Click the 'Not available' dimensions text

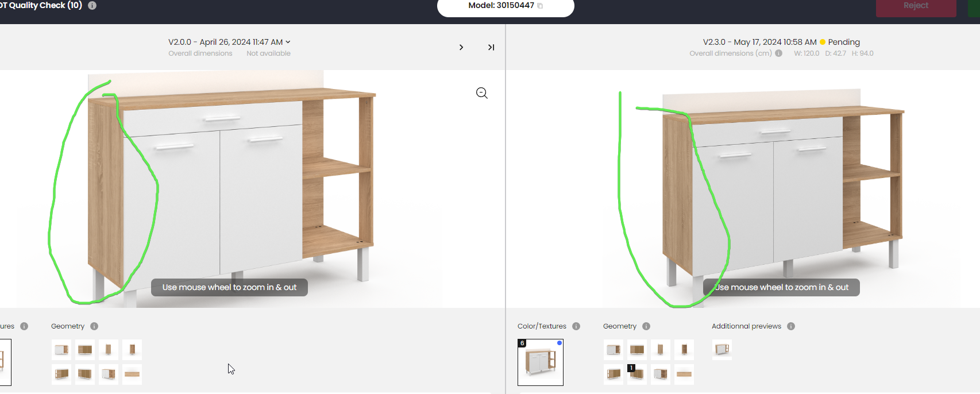tap(268, 53)
